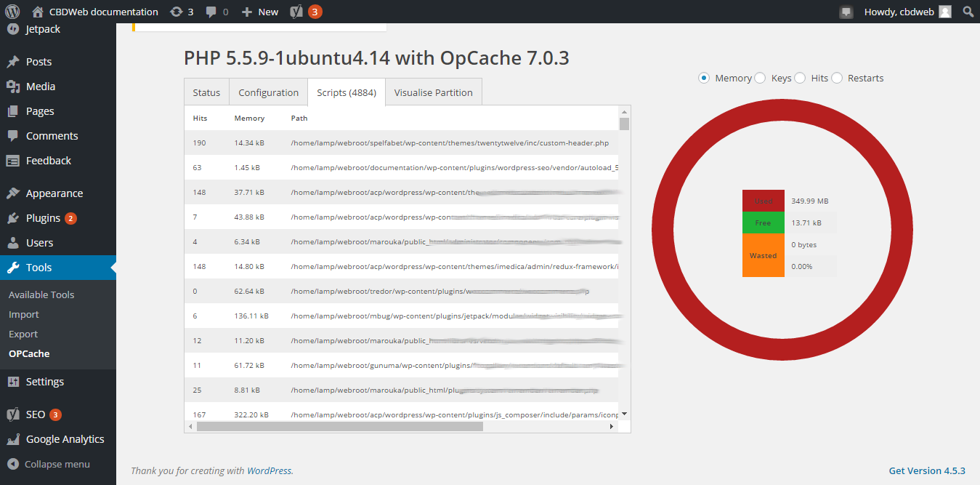Image resolution: width=980 pixels, height=485 pixels.
Task: Select the Restarts radio button
Action: coord(836,78)
